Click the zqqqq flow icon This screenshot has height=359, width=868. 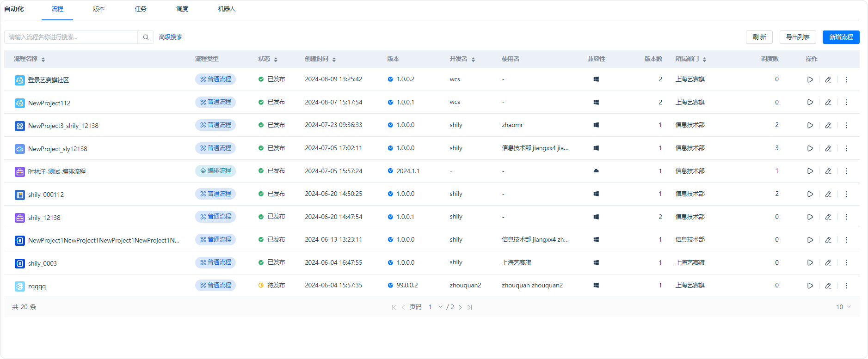19,286
